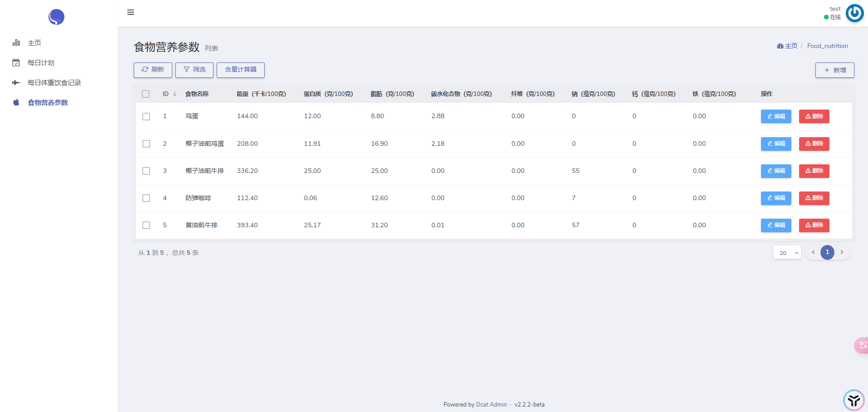Click the 从 1 到 5 record count text
This screenshot has width=868, height=412.
168,253
